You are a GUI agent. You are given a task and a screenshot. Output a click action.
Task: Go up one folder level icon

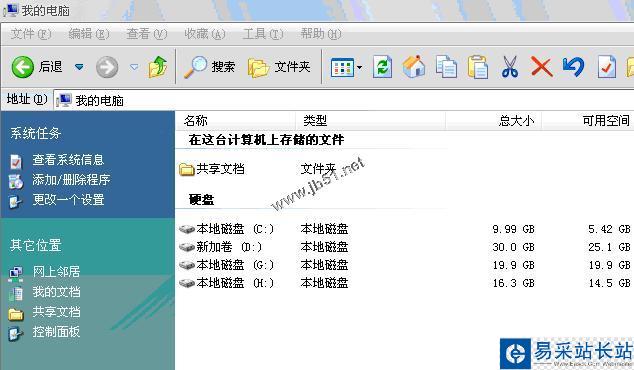[x=158, y=67]
